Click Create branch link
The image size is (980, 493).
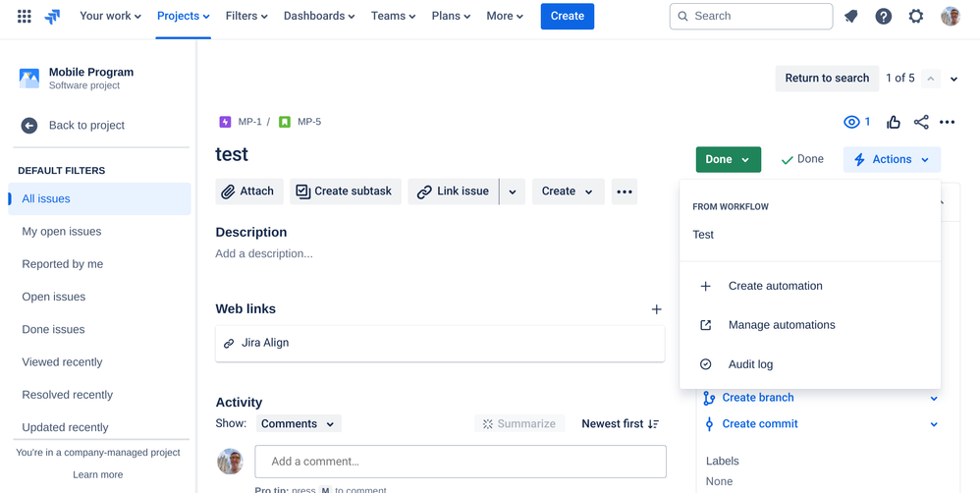[x=757, y=398]
